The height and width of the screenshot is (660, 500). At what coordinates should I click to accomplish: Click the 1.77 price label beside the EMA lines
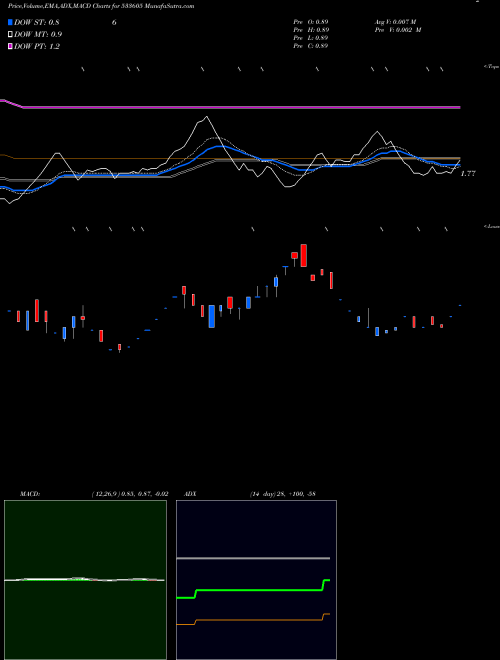coord(468,173)
